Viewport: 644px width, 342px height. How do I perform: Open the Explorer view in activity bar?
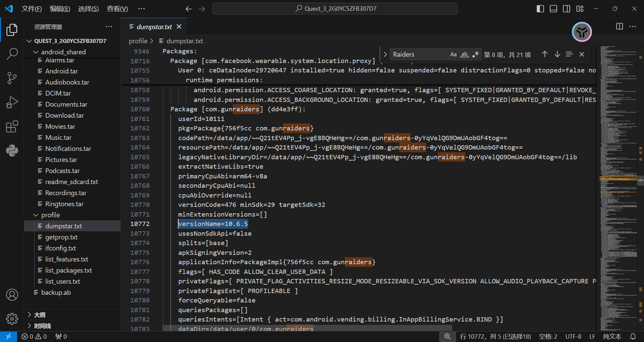point(12,30)
